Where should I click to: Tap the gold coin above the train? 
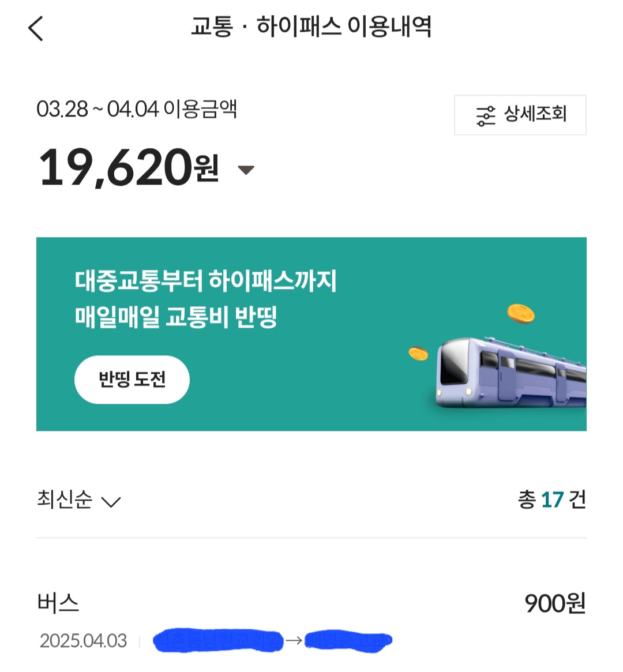point(520,313)
